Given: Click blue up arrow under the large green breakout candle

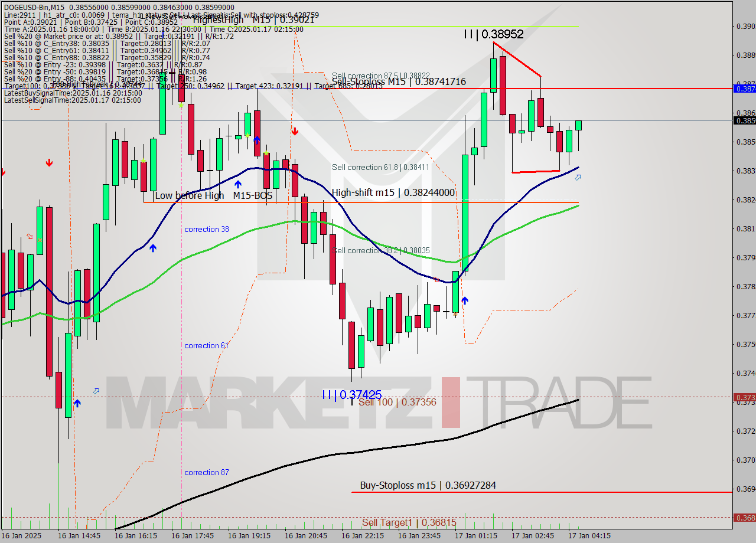Looking at the screenshot, I should (x=465, y=300).
